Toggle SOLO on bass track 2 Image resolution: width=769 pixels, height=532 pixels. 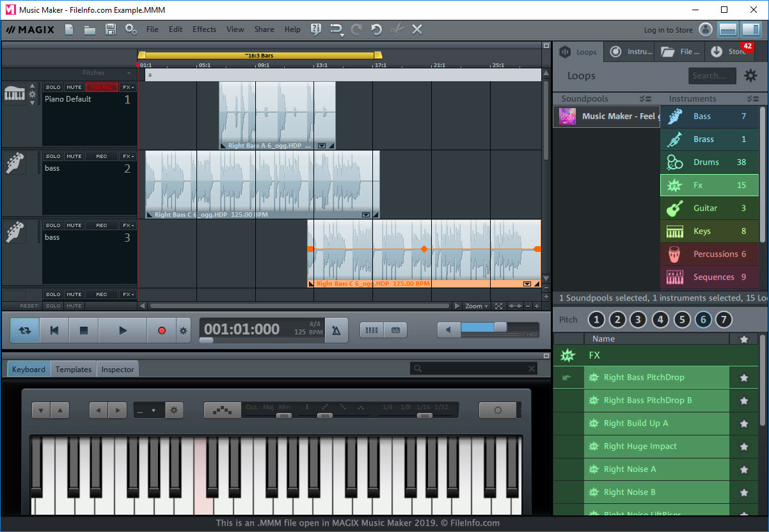[x=53, y=156]
